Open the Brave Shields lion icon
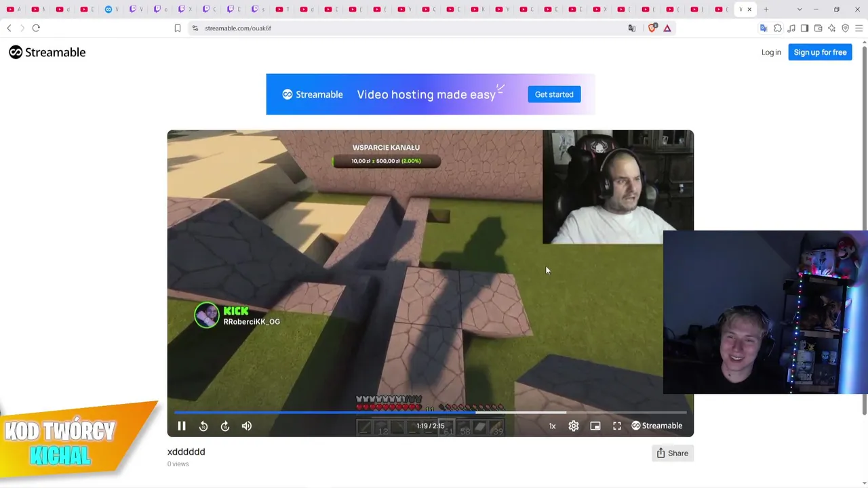This screenshot has width=868, height=488. pyautogui.click(x=652, y=28)
